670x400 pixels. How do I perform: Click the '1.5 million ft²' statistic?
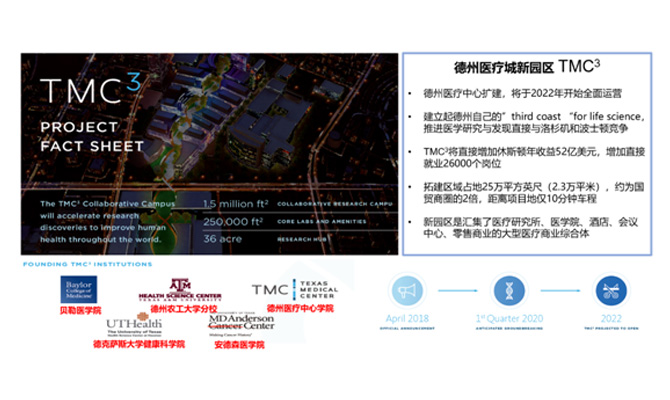point(235,204)
